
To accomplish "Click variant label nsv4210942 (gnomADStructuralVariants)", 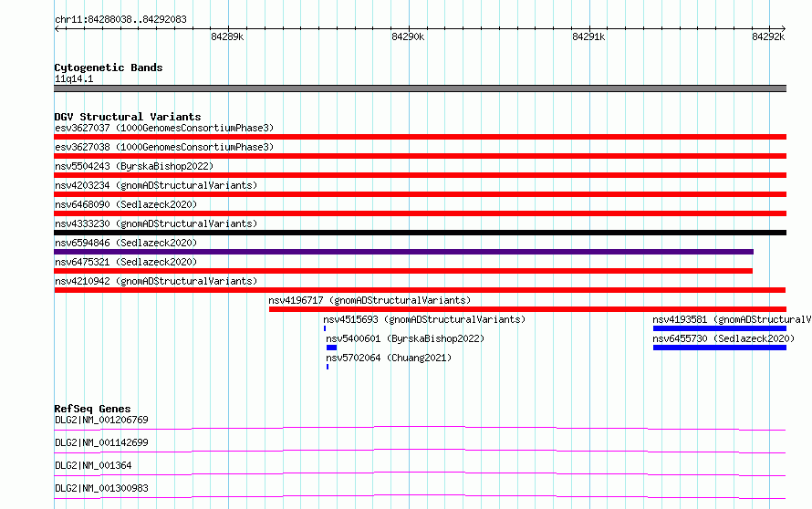I will click(156, 281).
